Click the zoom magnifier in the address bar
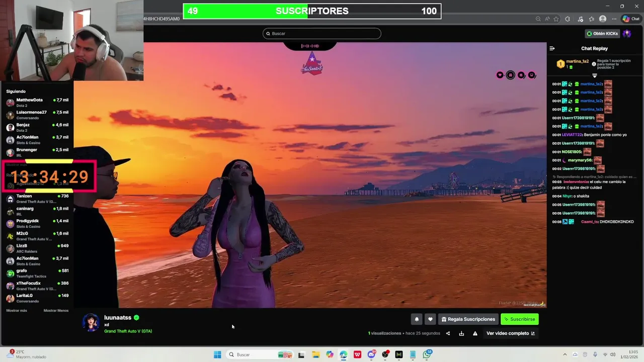The image size is (644, 362). [x=538, y=19]
